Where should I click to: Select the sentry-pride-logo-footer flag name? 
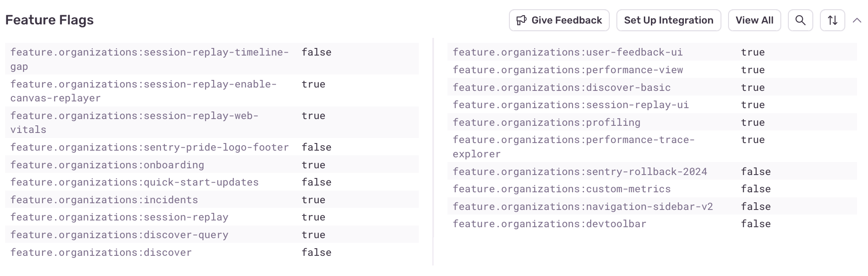(150, 147)
